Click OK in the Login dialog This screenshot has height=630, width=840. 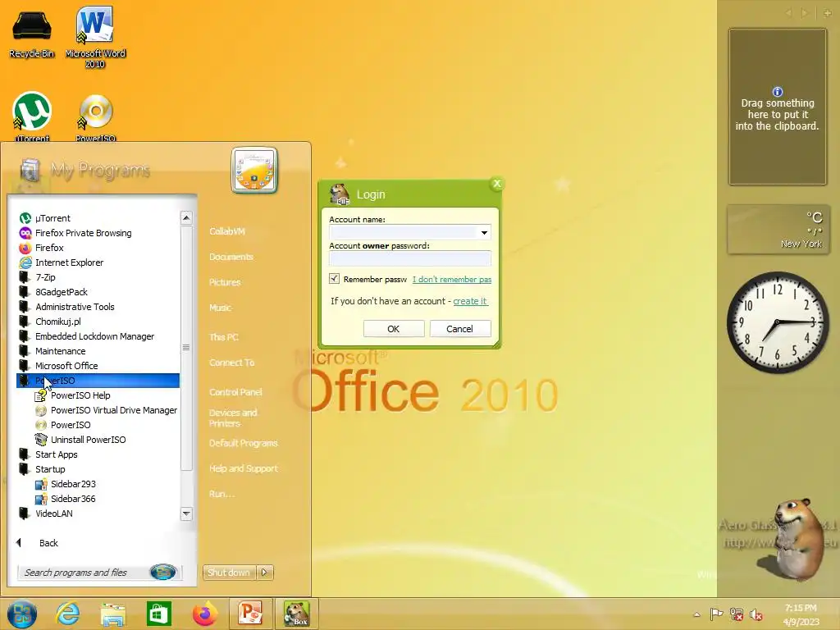coord(394,329)
